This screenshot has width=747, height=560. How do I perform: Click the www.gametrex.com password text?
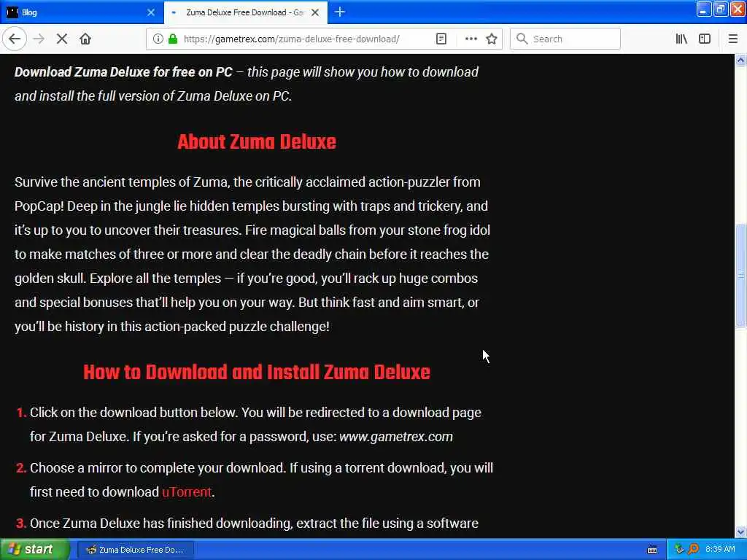coord(396,437)
